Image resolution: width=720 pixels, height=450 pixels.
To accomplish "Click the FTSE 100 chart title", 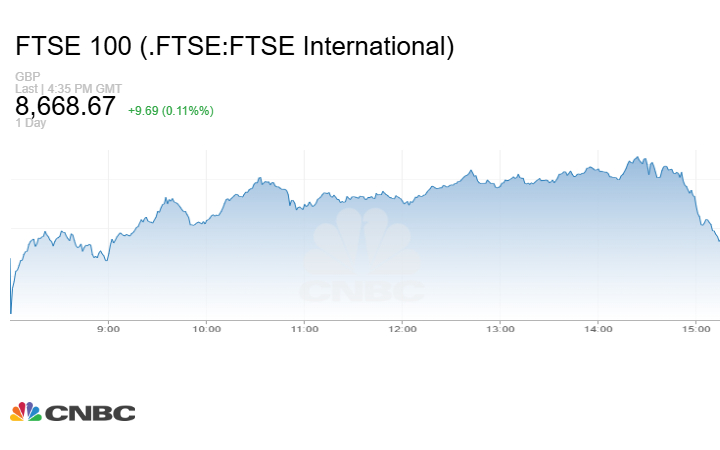I will pyautogui.click(x=235, y=46).
